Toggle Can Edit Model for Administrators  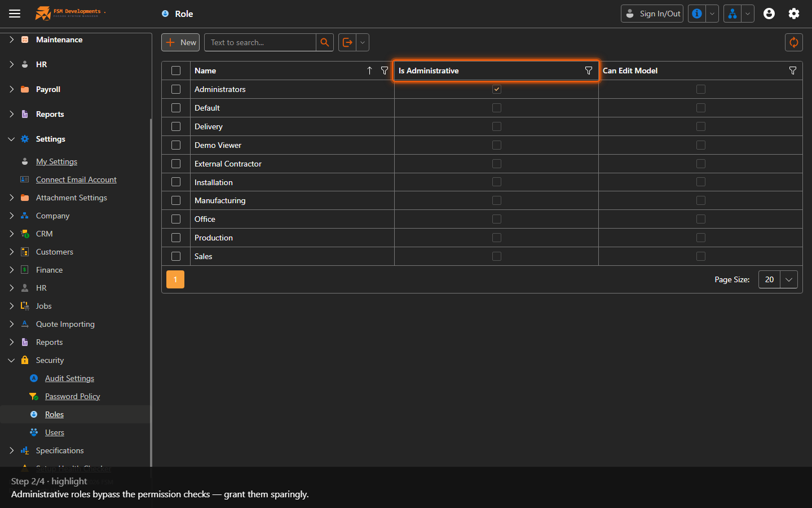(x=701, y=89)
